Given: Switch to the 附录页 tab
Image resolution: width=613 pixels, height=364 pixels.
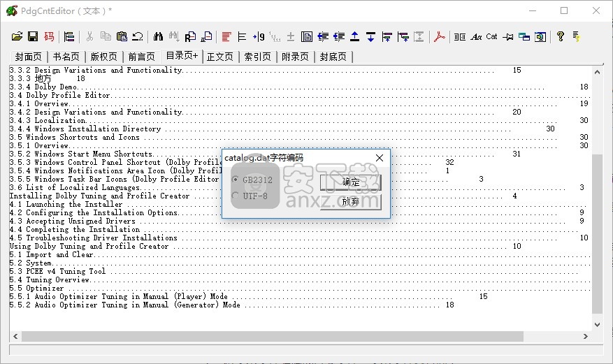Looking at the screenshot, I should click(295, 57).
